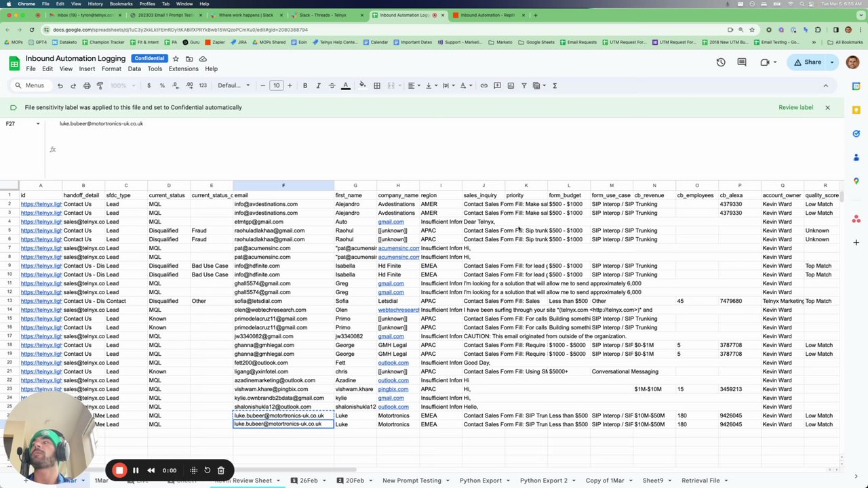The image size is (868, 488).
Task: Open comments history icon
Action: pos(742,62)
